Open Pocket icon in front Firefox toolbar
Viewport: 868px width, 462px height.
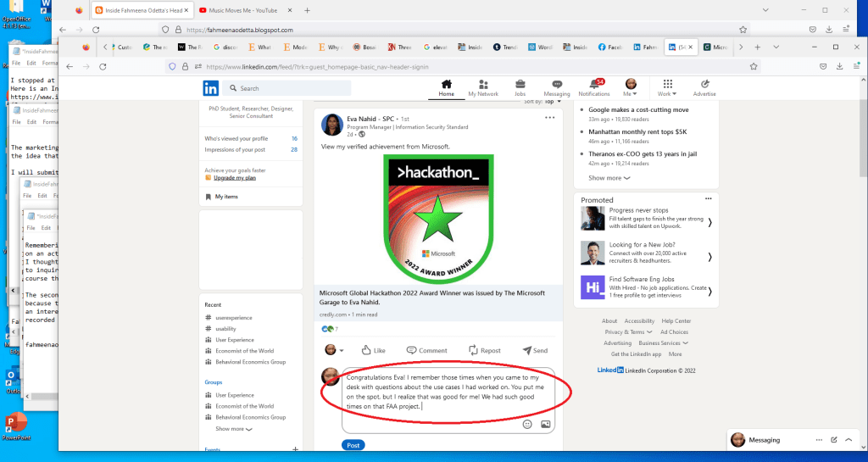click(x=823, y=66)
